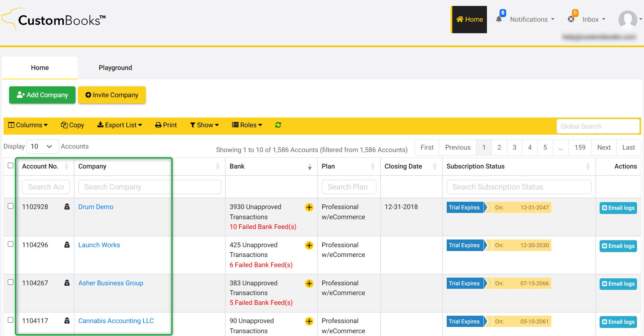Expand the Columns dropdown menu

pyautogui.click(x=28, y=125)
